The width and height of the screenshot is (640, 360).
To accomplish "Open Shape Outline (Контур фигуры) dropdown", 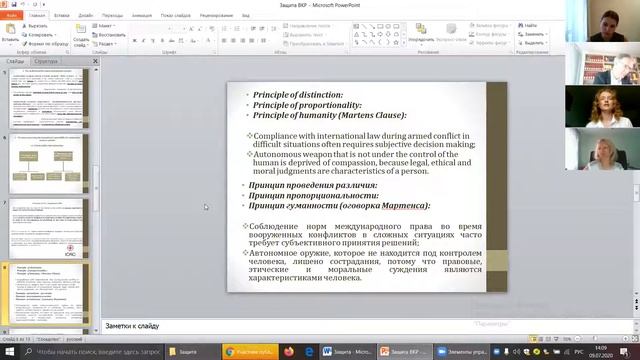I will pos(489,34).
